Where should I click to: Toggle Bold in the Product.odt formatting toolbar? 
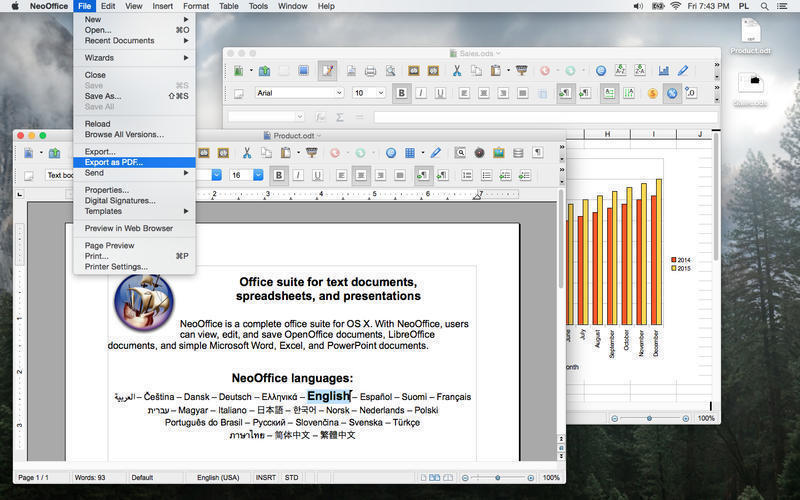(x=279, y=175)
